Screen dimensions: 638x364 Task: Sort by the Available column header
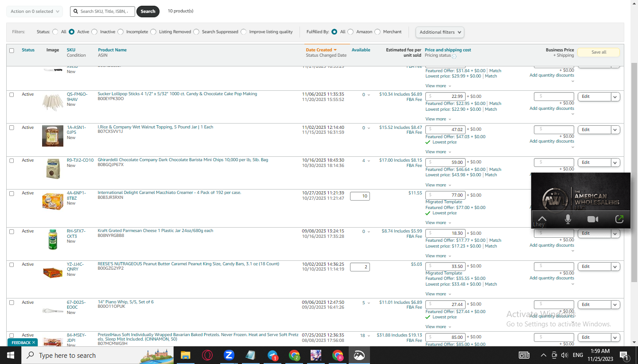click(x=361, y=50)
